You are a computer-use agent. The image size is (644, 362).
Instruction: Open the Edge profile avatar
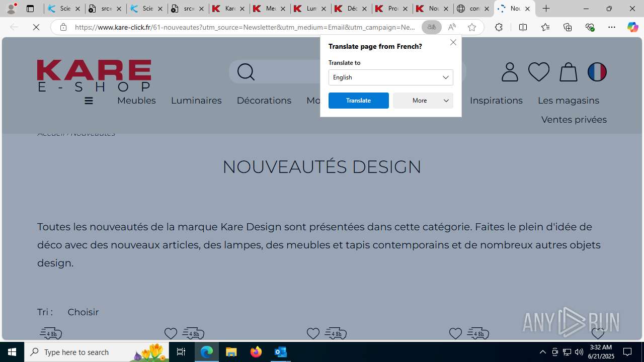11,9
